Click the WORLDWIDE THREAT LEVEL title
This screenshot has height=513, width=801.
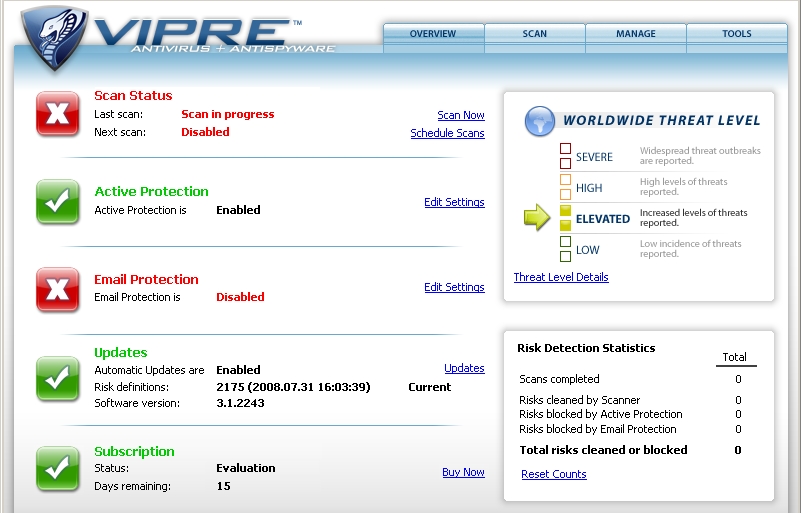point(662,121)
